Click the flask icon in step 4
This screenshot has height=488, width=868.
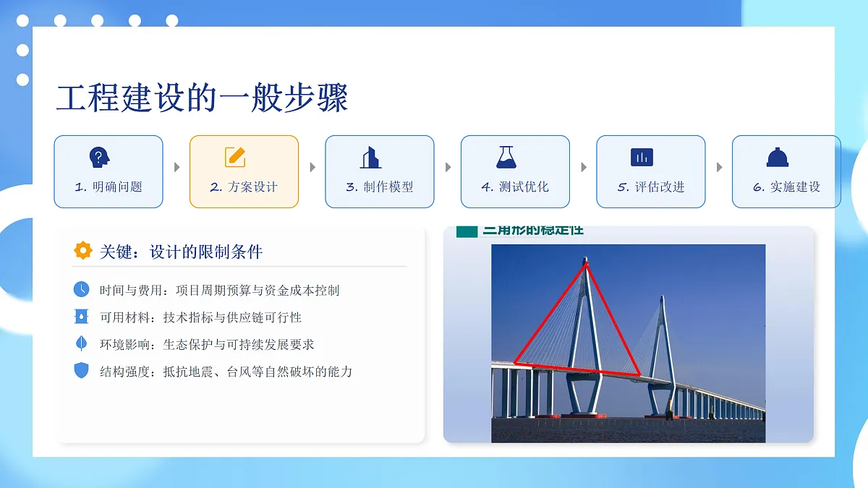506,157
